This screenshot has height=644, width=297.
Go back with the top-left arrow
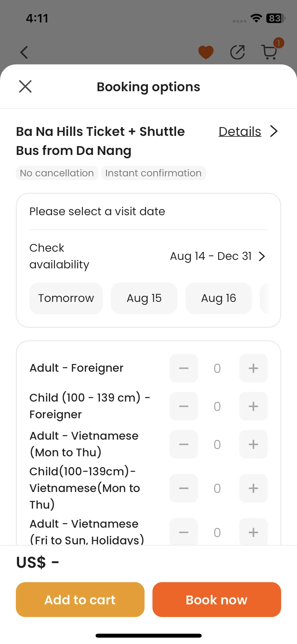[24, 52]
